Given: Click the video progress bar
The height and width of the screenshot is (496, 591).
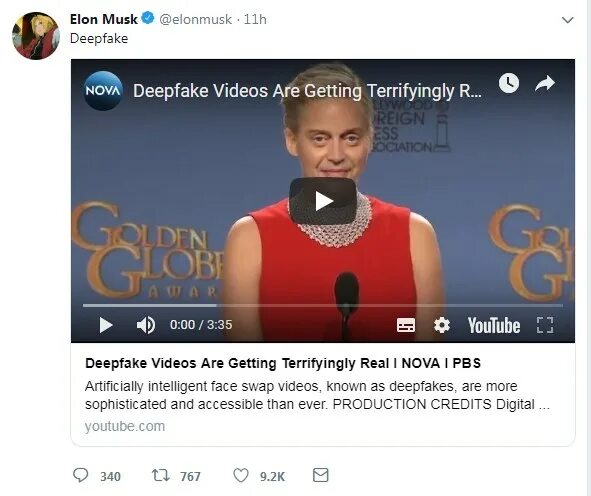Looking at the screenshot, I should pyautogui.click(x=323, y=305).
